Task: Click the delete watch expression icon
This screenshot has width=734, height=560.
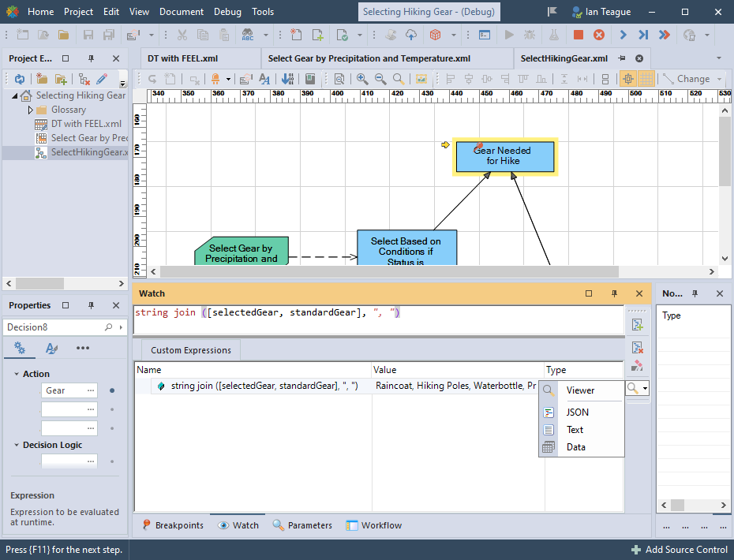Action: click(x=637, y=347)
